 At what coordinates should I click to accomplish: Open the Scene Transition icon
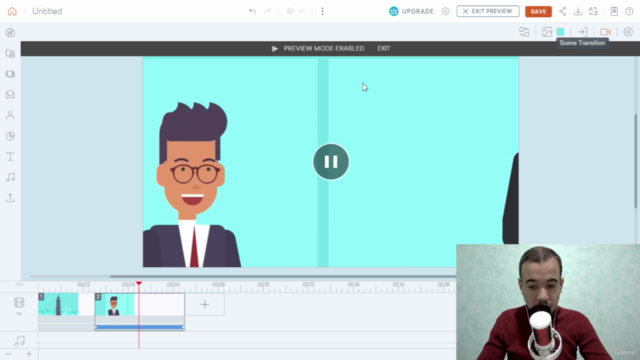pyautogui.click(x=582, y=32)
